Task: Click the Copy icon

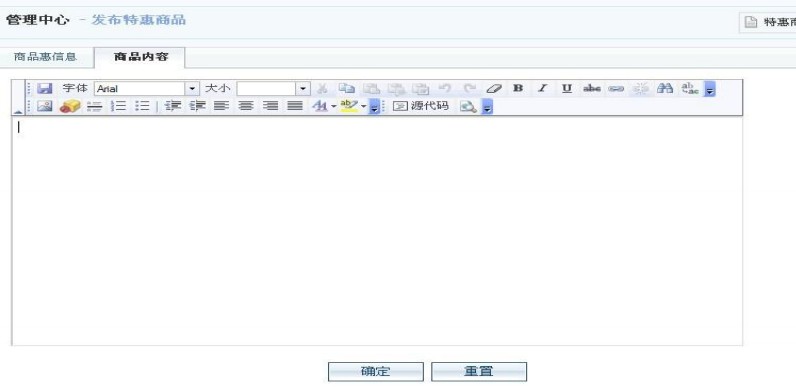Action: [x=346, y=88]
